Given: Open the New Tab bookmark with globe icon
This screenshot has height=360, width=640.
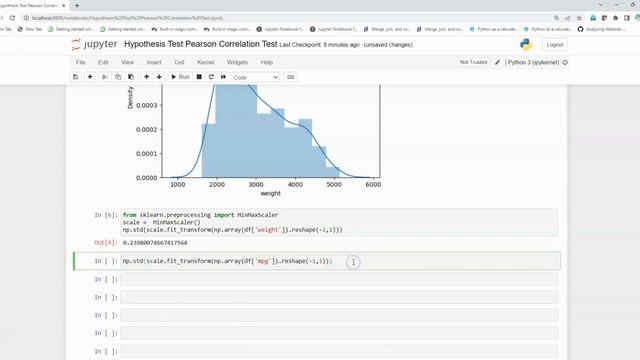Looking at the screenshot, I should (30, 29).
